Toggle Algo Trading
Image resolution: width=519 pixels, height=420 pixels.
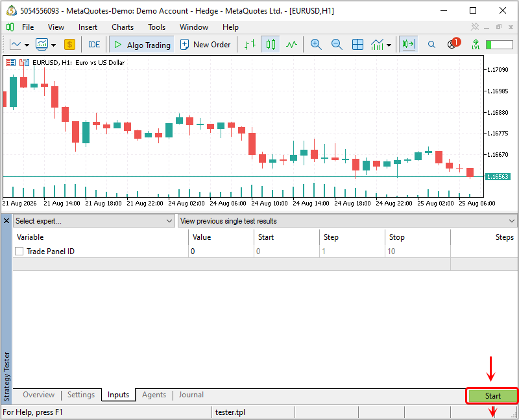pyautogui.click(x=142, y=45)
